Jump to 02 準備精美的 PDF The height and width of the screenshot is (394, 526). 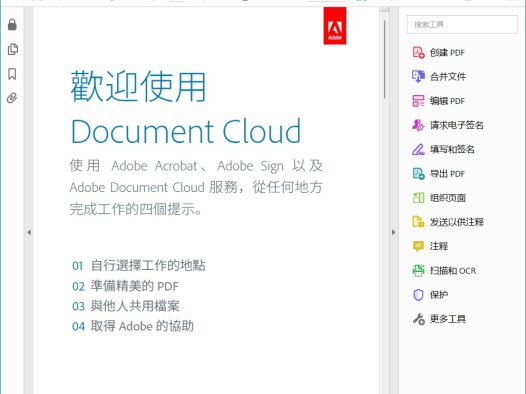click(125, 286)
